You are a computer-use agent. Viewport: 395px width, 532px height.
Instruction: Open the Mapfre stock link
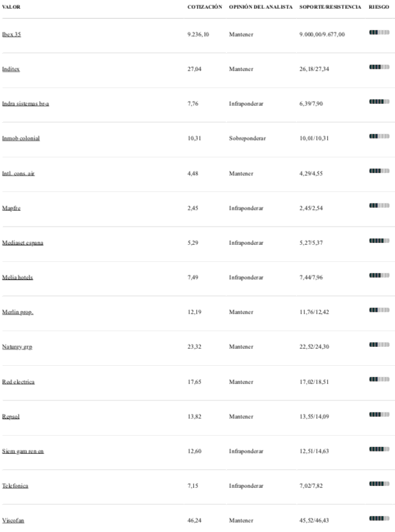11,208
